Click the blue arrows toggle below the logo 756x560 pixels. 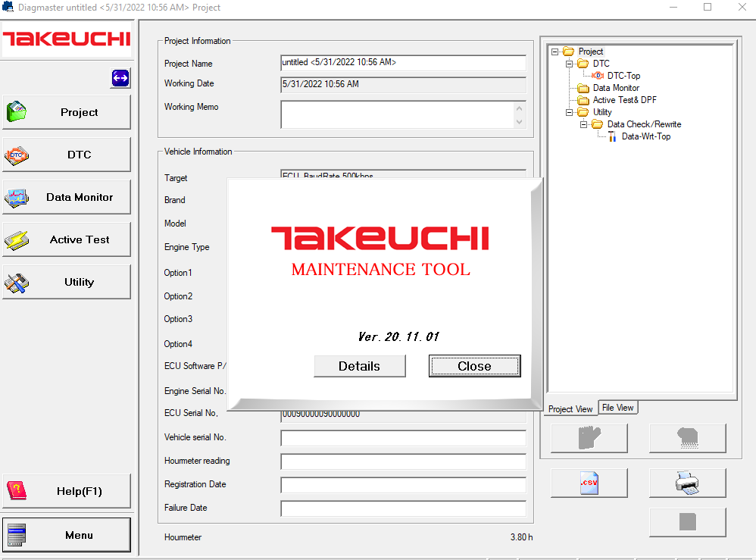120,78
